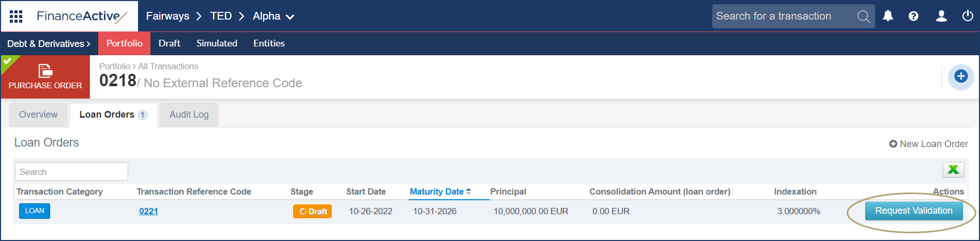Open the Overview tab
The height and width of the screenshot is (241, 980).
(x=38, y=115)
